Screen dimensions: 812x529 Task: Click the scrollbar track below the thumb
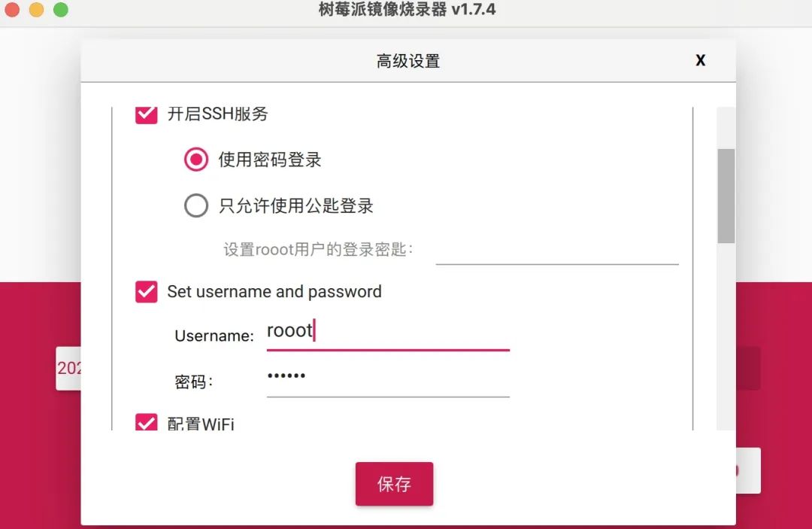(726, 339)
